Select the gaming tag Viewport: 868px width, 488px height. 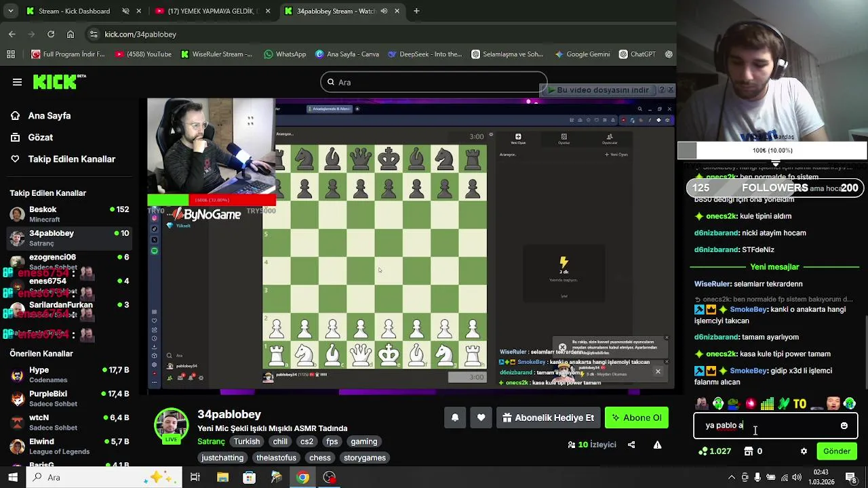pos(364,441)
